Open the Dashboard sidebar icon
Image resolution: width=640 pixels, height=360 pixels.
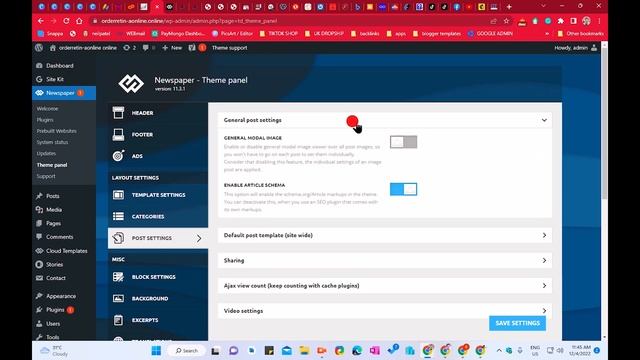[39, 65]
